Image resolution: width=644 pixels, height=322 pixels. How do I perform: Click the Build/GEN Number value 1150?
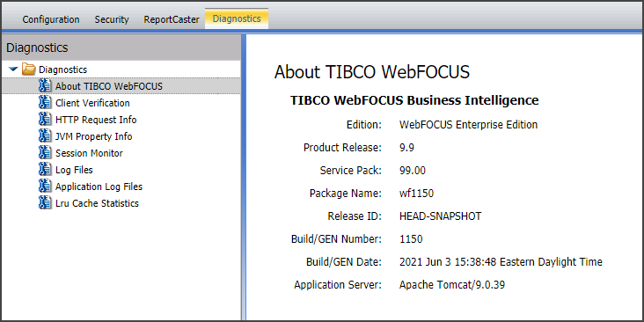pos(411,239)
